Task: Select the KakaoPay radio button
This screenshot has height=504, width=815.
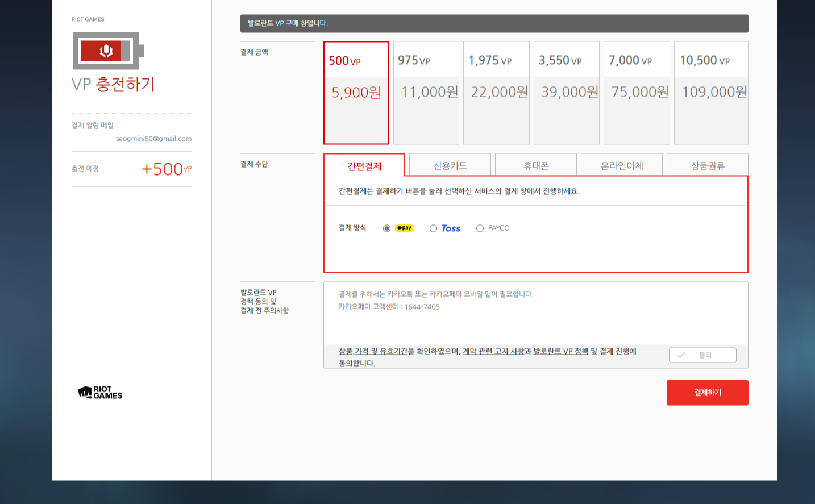Action: [x=386, y=228]
